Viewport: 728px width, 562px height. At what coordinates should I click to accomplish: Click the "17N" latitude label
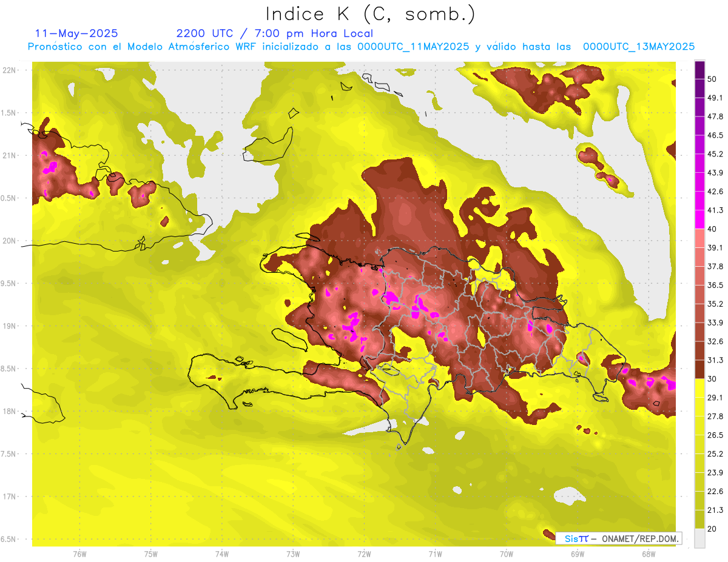8,497
